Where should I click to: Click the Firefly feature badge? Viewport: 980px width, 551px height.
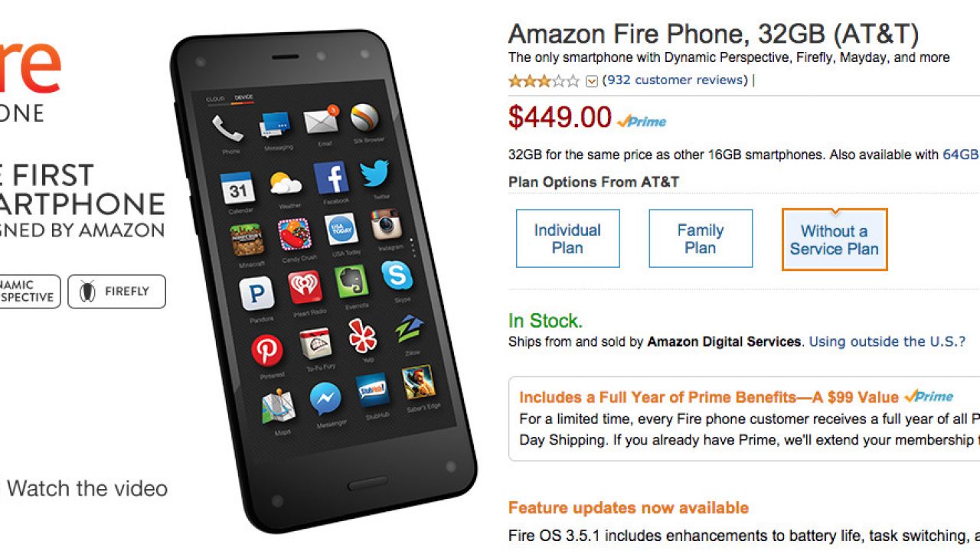coord(116,292)
